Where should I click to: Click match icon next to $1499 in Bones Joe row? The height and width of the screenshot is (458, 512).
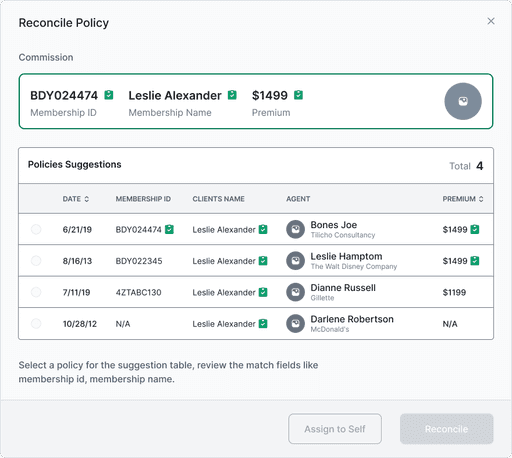(x=475, y=229)
